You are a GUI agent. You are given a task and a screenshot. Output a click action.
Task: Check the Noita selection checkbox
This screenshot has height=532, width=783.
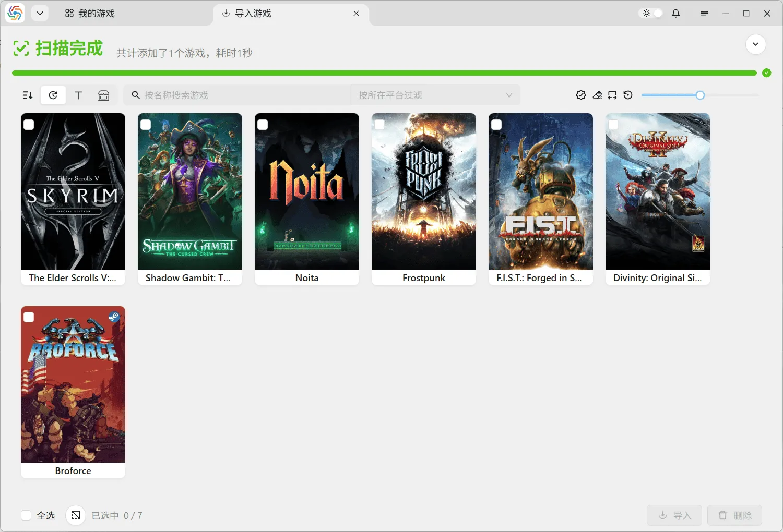click(263, 124)
